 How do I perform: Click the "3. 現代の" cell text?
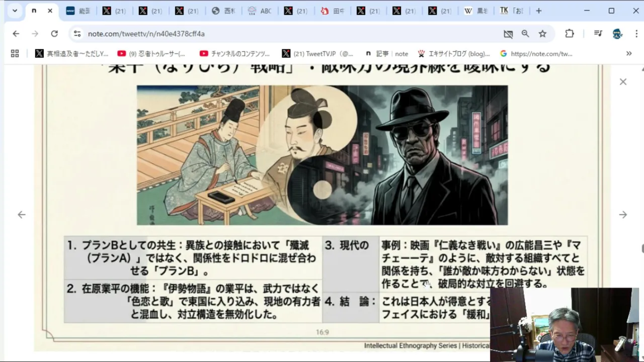coord(347,245)
